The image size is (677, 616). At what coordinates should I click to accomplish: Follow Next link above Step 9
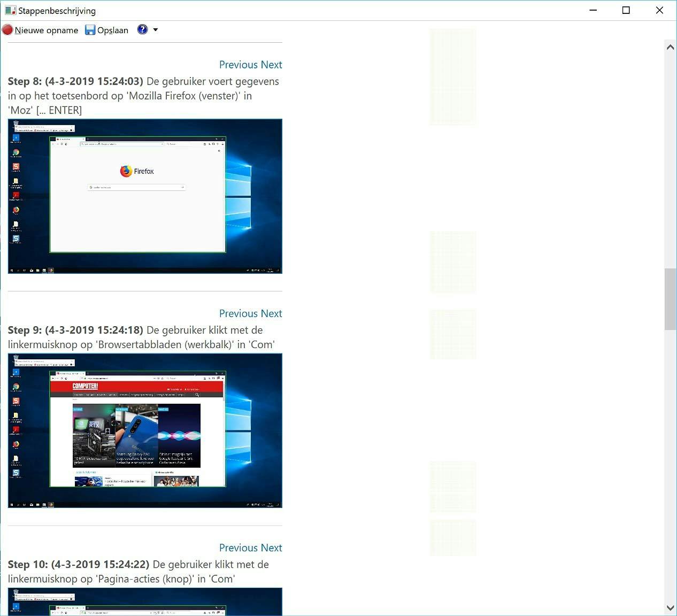[272, 313]
